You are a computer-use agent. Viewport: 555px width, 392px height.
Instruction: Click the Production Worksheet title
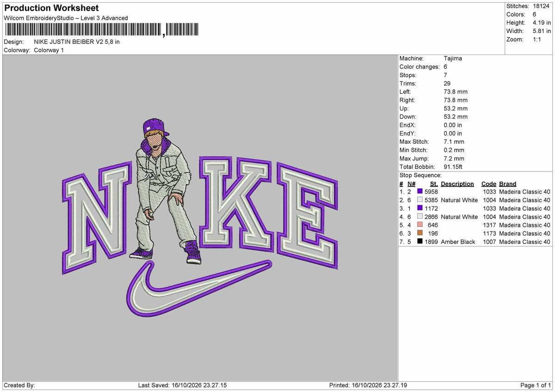click(x=51, y=8)
